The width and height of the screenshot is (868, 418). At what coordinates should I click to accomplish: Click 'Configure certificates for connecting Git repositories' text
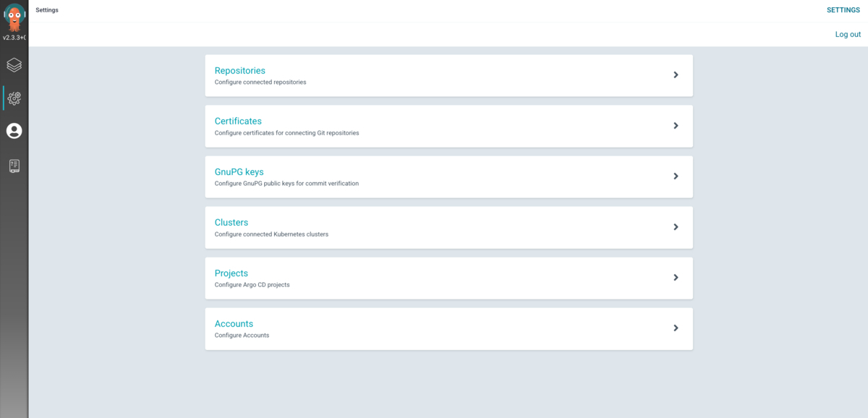tap(286, 133)
